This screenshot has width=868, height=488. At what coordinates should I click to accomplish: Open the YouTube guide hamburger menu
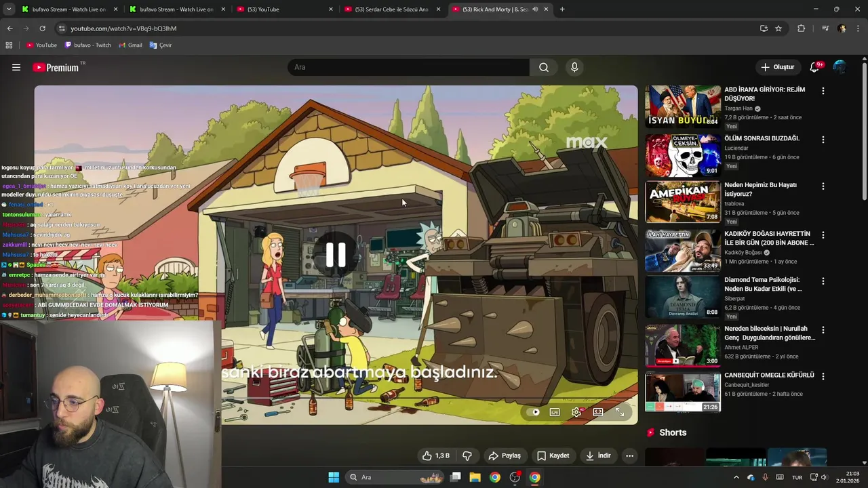coord(16,67)
